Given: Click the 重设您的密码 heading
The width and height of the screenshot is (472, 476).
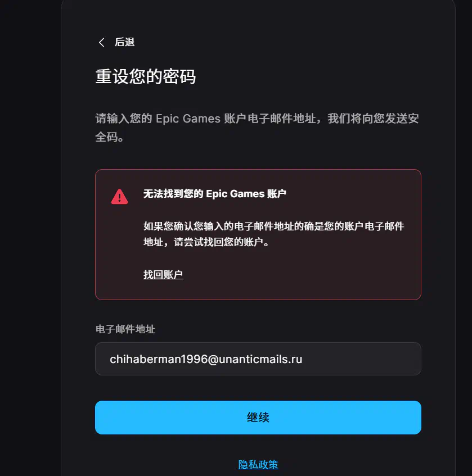Looking at the screenshot, I should [146, 76].
